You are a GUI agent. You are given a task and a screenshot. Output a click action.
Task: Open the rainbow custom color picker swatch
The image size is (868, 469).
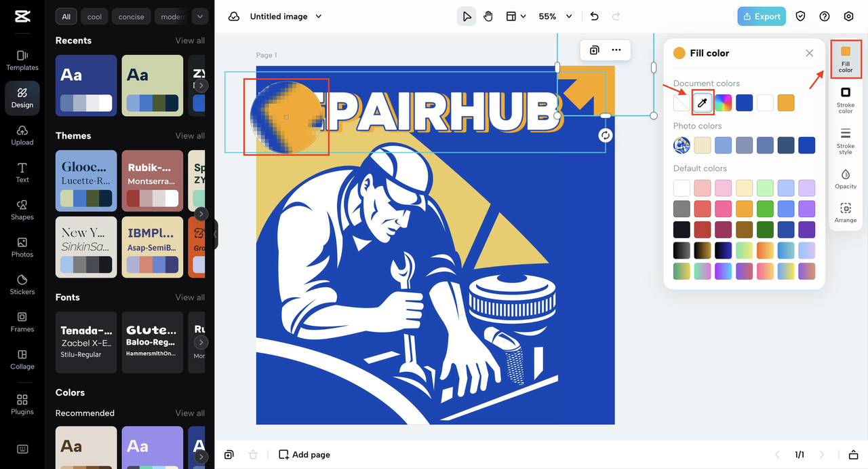724,103
